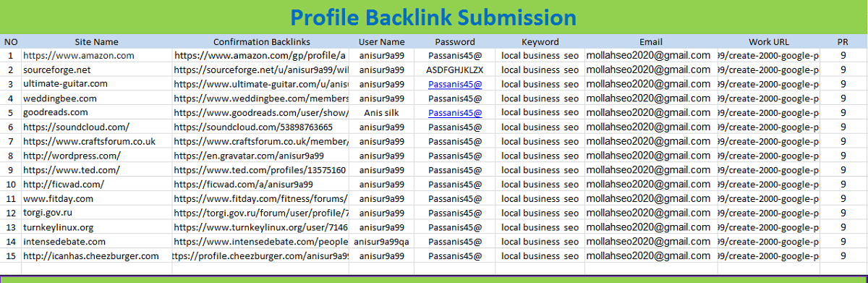Click the torgi.gov.ru/forum/user/profile backlink cell
The image size is (868, 283).
pos(260,213)
